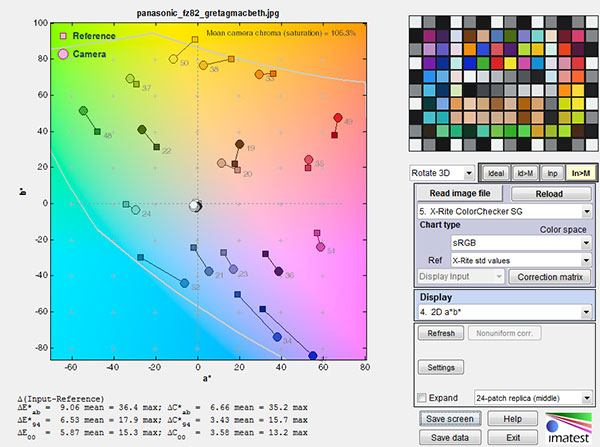Click the ΔE*ab 9.06 mean statistics line
The height and width of the screenshot is (447, 600).
click(162, 408)
